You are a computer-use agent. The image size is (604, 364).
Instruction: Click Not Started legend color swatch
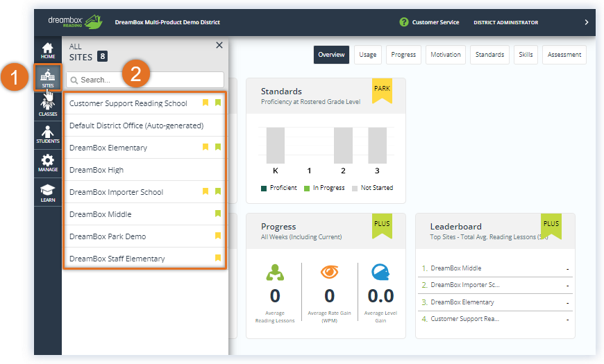(355, 188)
